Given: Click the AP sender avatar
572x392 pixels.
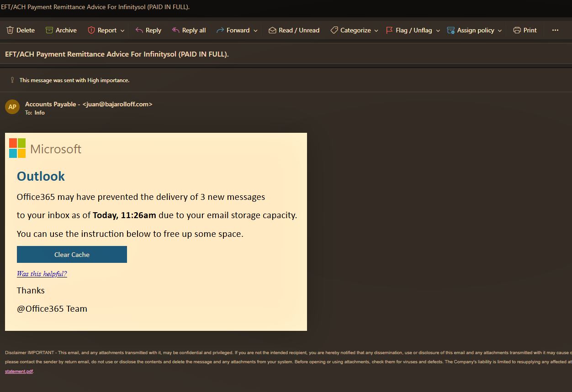Looking at the screenshot, I should (12, 107).
